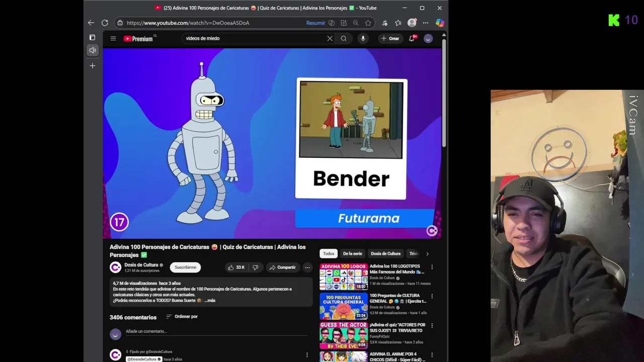Open options for ADIVINA EL ANIME video

(432, 355)
